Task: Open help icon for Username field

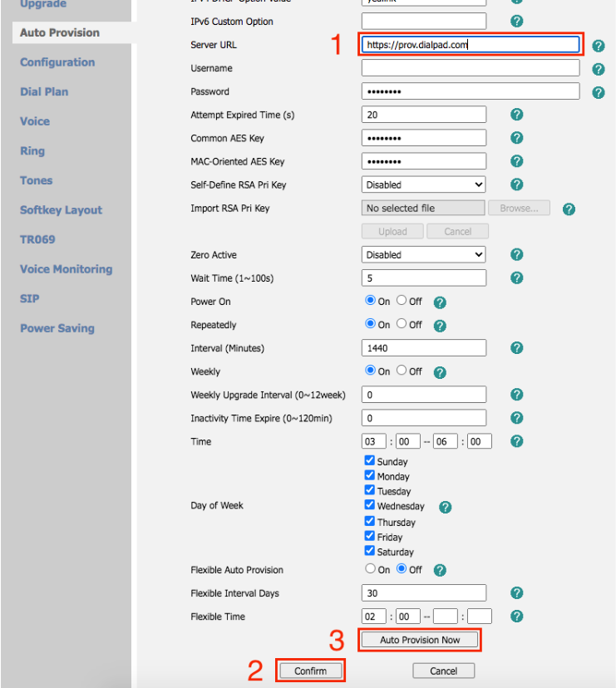Action: tap(598, 69)
